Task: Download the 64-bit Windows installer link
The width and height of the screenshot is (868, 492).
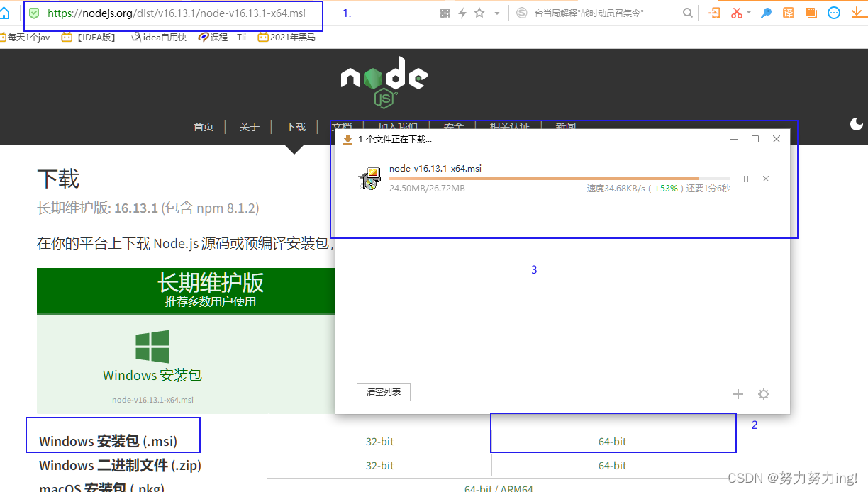Action: 611,441
